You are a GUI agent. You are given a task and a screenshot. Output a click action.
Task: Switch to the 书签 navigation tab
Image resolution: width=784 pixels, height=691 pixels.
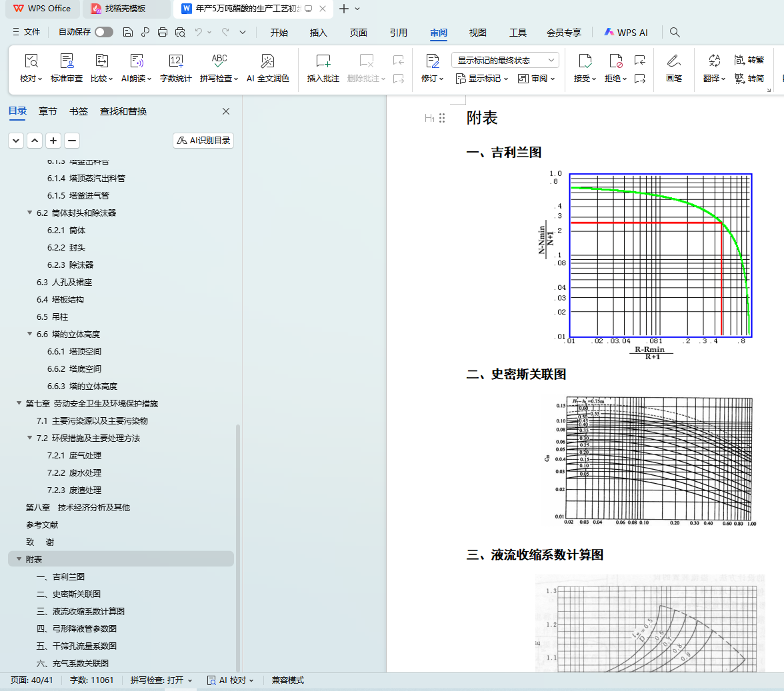[x=79, y=111]
